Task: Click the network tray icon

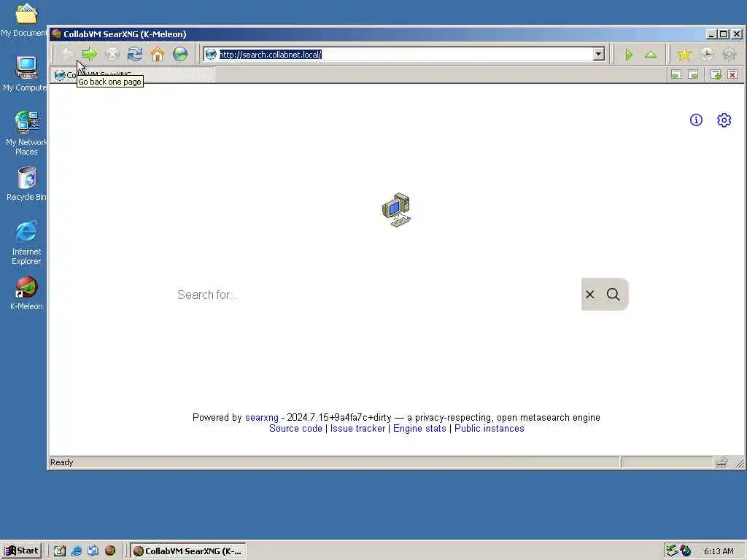Action: tap(672, 551)
